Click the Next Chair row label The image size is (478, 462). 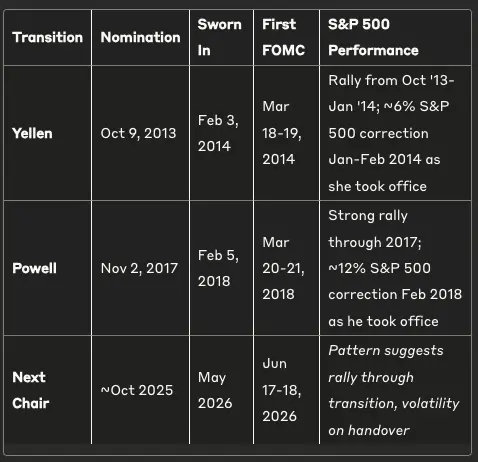coord(31,390)
